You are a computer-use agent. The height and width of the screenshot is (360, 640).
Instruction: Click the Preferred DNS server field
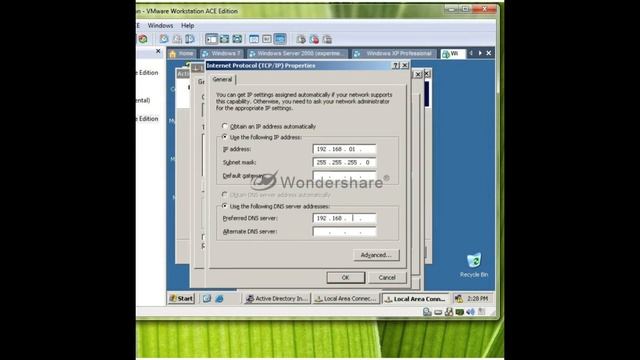(x=344, y=218)
